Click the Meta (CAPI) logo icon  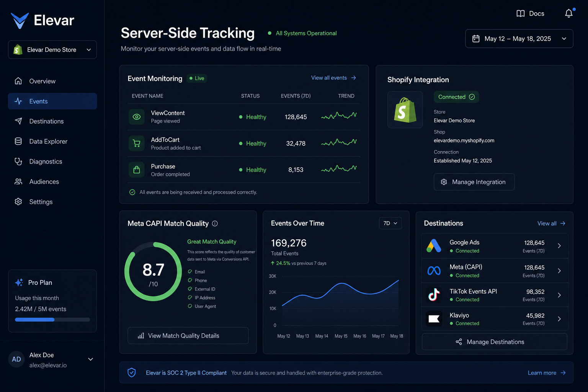434,271
